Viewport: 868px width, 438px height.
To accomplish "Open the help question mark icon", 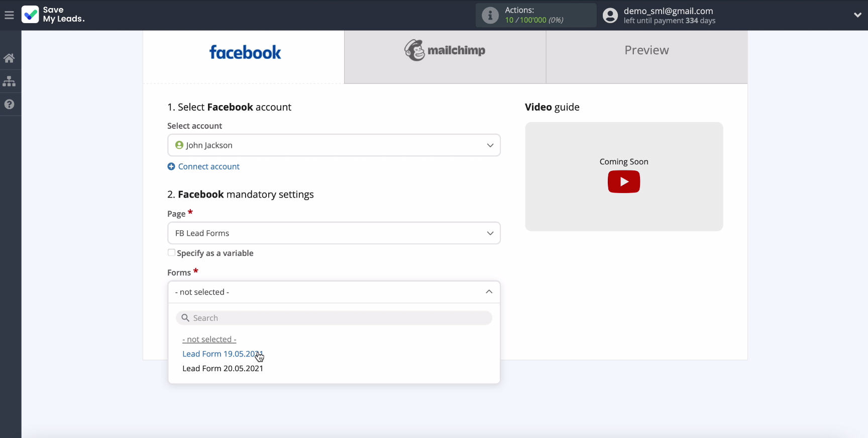I will pyautogui.click(x=9, y=104).
